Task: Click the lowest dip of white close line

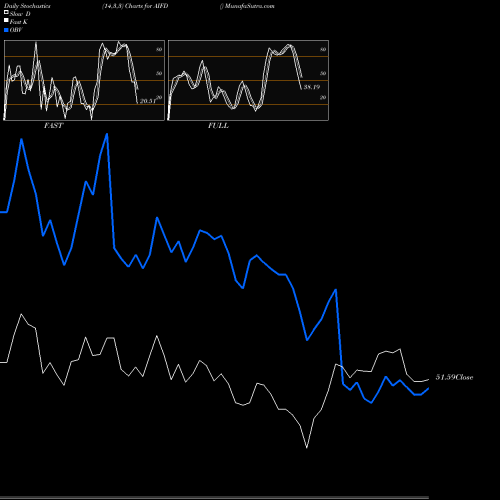Action: coord(307,447)
